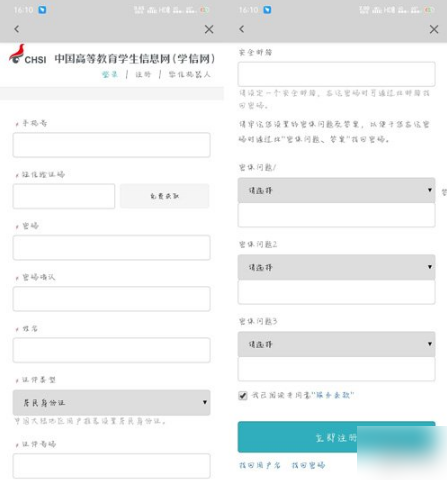Tap blue notification icon in left status bar

(x=42, y=10)
